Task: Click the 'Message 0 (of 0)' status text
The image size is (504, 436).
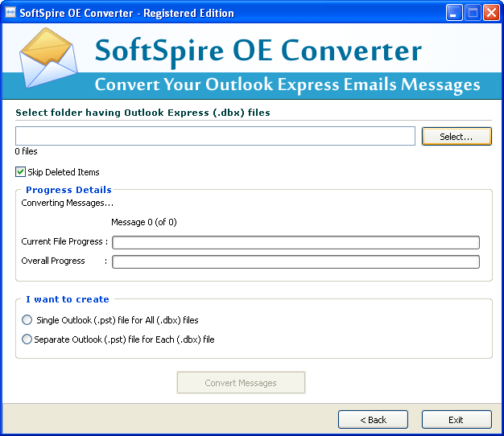Action: pos(143,222)
